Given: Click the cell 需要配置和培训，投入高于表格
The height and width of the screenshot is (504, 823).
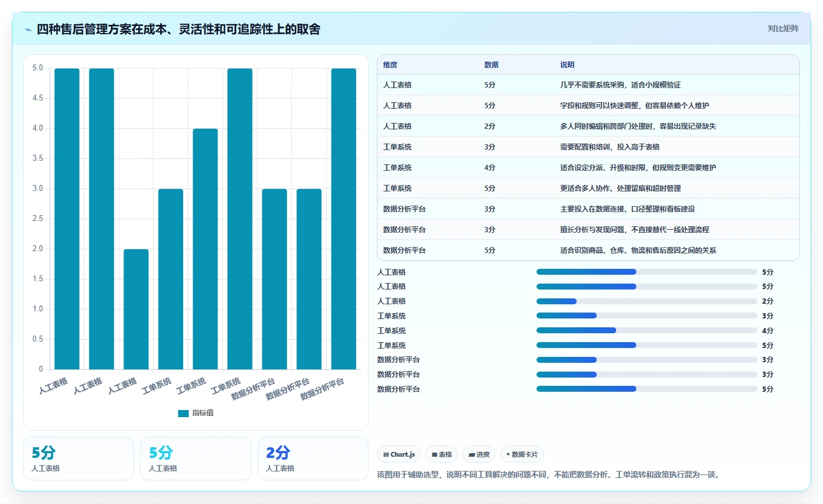Looking at the screenshot, I should (610, 147).
